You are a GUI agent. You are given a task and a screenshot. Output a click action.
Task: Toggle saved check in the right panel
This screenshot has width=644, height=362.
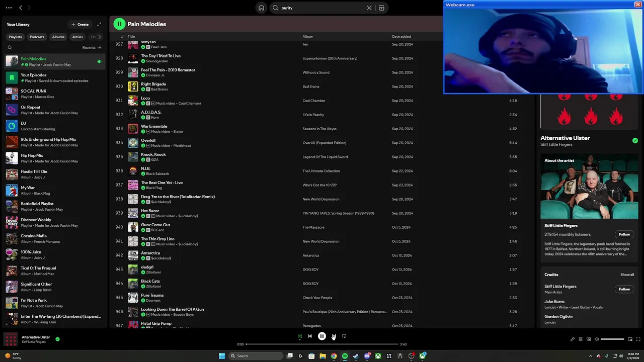pyautogui.click(x=635, y=141)
